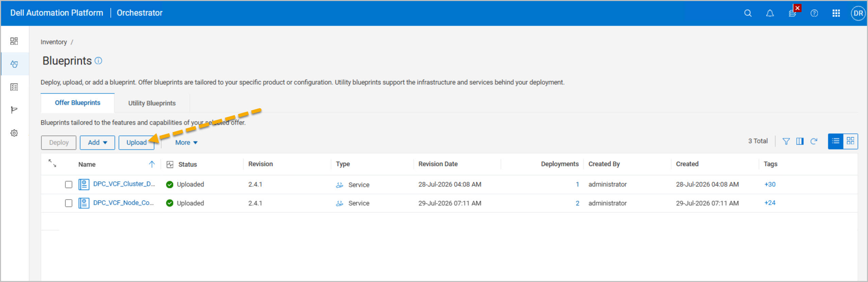Click the Status column header
Viewport: 868px width, 282px height.
(x=187, y=164)
